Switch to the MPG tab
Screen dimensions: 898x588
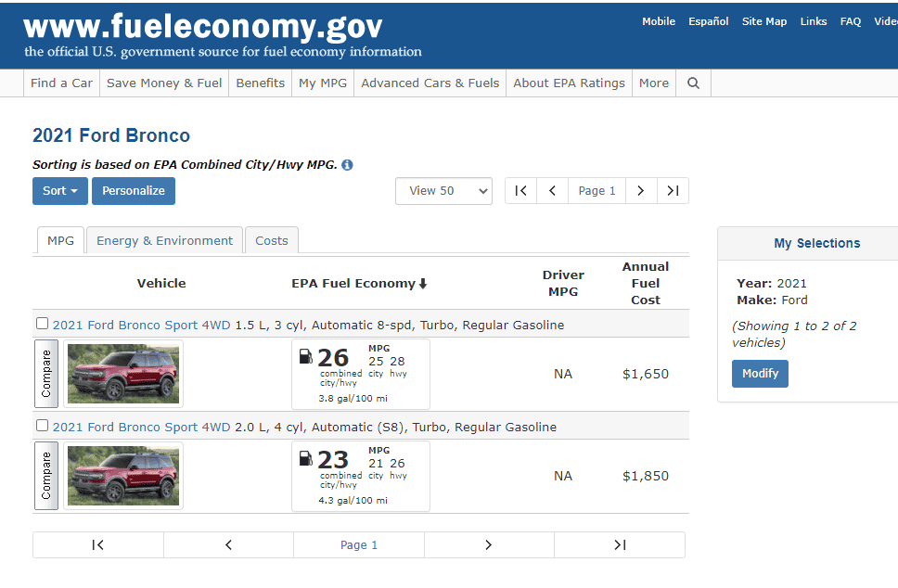click(60, 240)
